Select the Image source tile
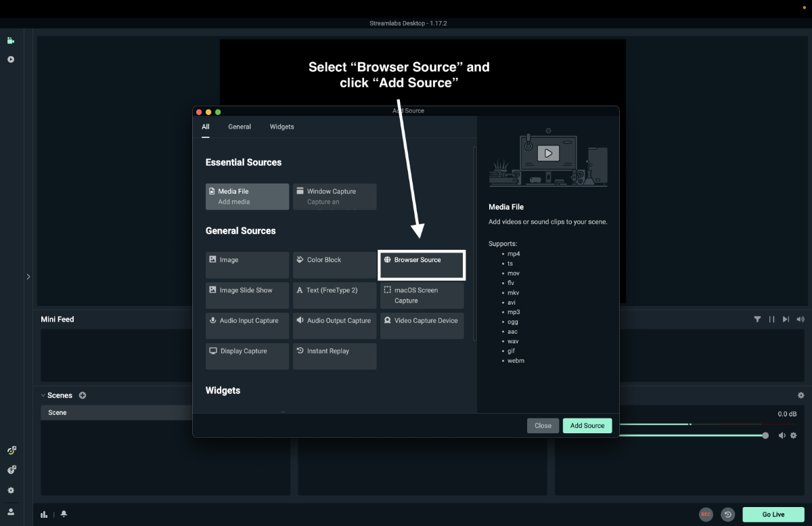The image size is (812, 526). pos(247,265)
